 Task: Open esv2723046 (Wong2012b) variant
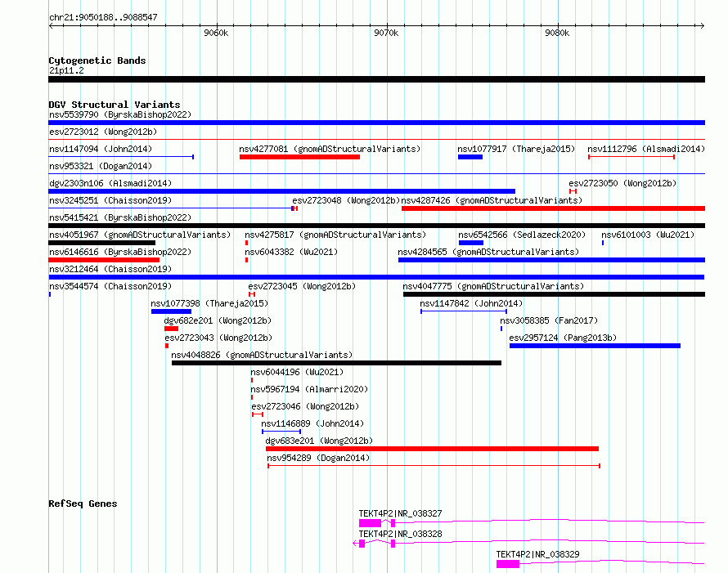coord(305,406)
